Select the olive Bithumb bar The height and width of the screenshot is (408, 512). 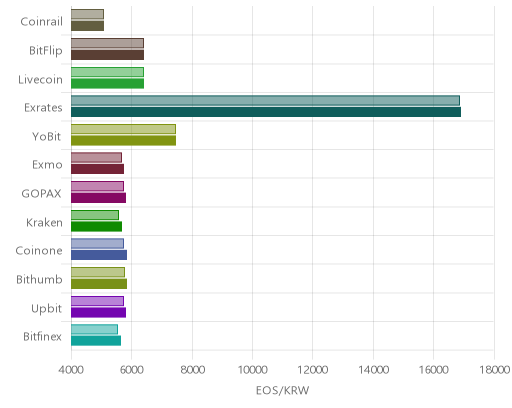coord(99,284)
